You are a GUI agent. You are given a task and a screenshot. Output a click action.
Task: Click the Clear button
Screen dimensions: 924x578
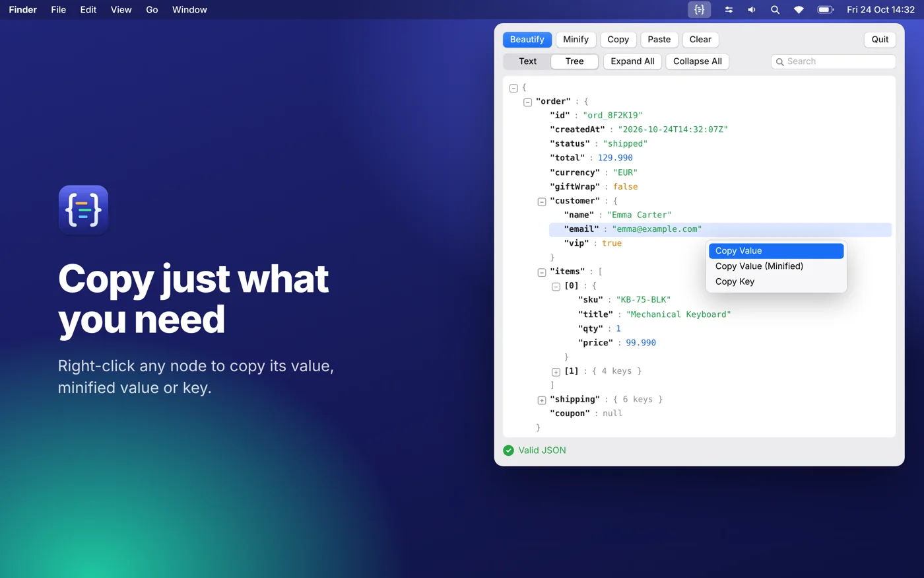point(700,40)
